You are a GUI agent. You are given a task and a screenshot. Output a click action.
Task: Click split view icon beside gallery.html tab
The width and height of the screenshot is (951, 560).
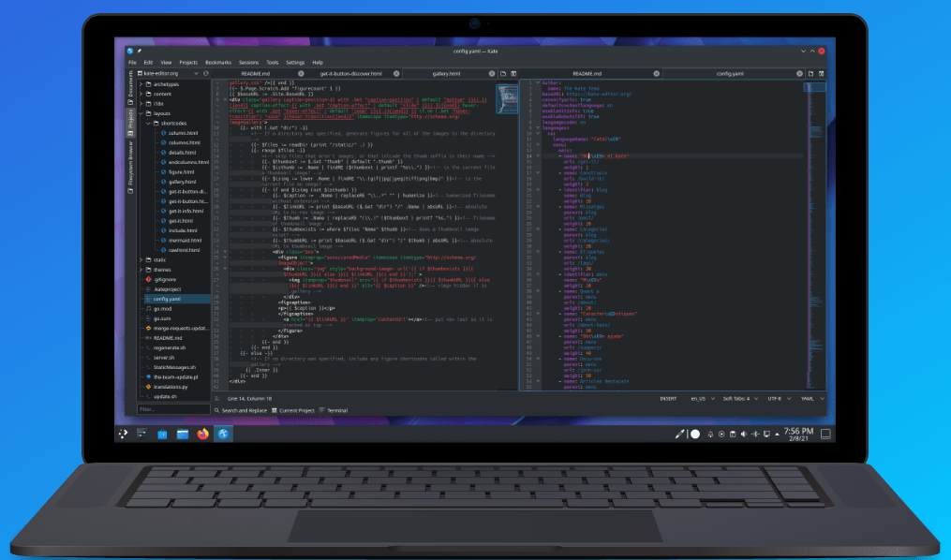(x=513, y=73)
